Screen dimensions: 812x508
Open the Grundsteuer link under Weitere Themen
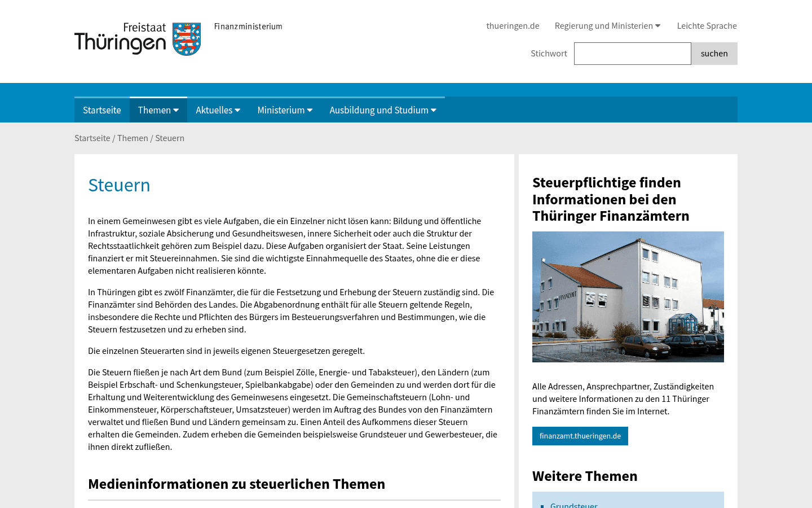[x=573, y=505]
